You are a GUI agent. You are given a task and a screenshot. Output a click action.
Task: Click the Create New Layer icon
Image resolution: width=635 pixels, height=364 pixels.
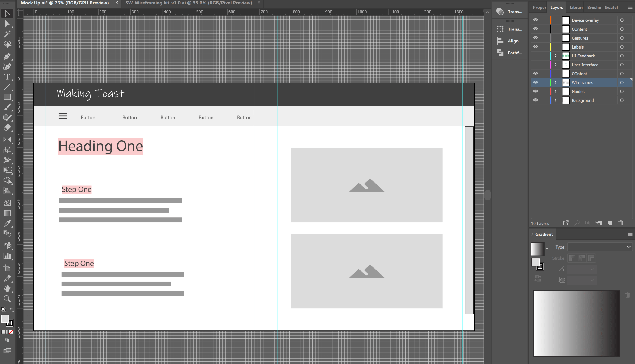pos(610,223)
